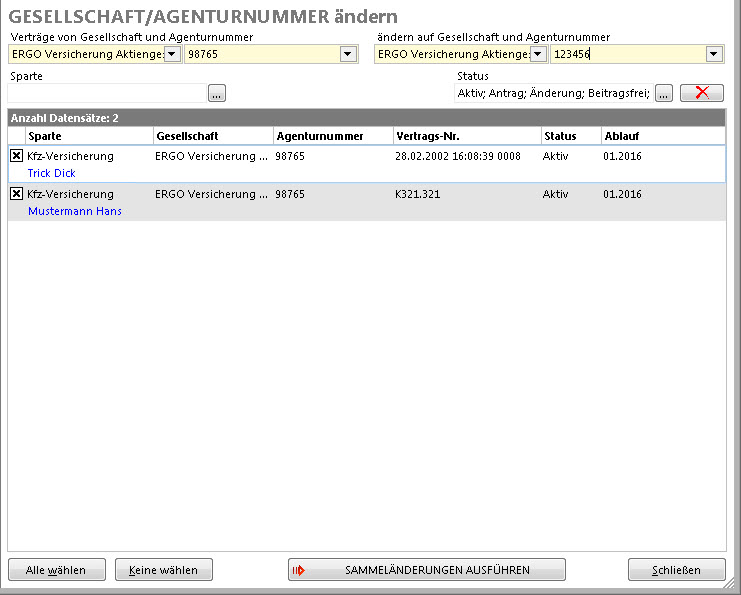
Task: Click the red X clear filter button
Action: pos(701,93)
